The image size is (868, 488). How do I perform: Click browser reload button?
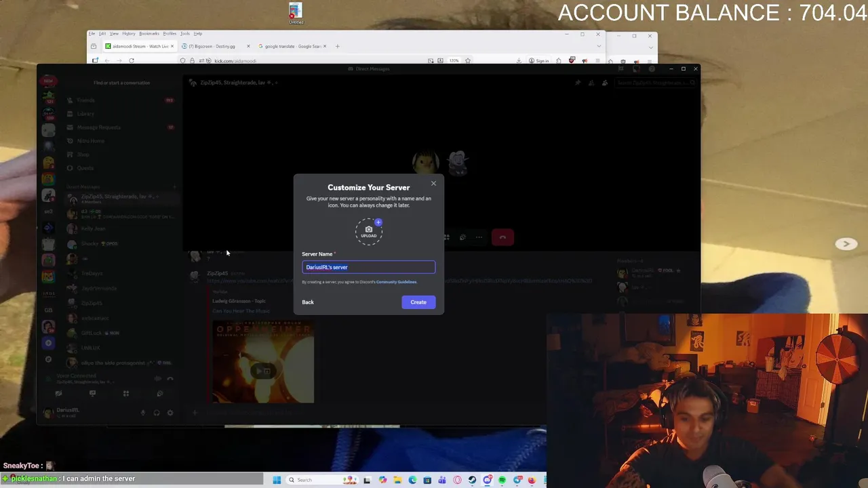point(132,60)
